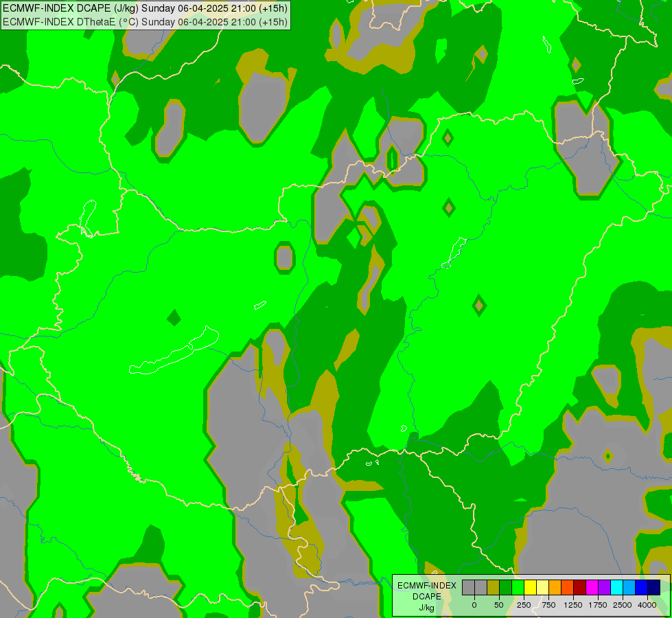672x618 pixels.
Task: Click the long white lake outline on map
Action: tap(174, 352)
